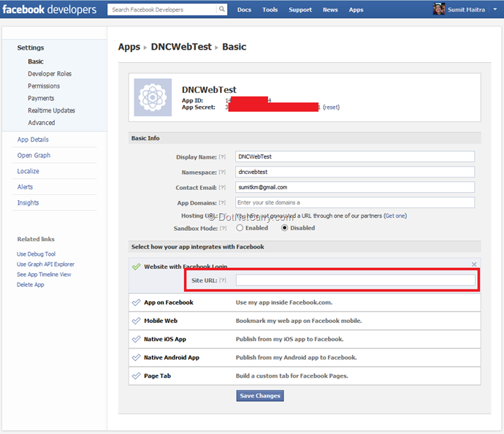
Task: Click the facebook developers logo
Action: (49, 9)
